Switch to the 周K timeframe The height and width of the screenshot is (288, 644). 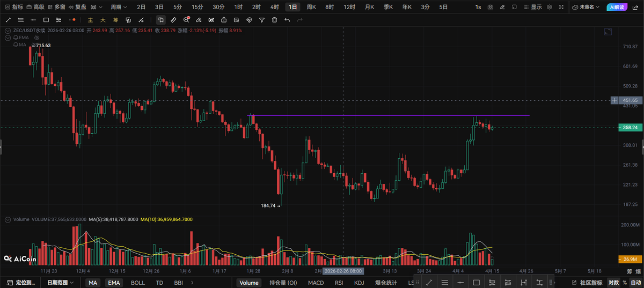(311, 7)
